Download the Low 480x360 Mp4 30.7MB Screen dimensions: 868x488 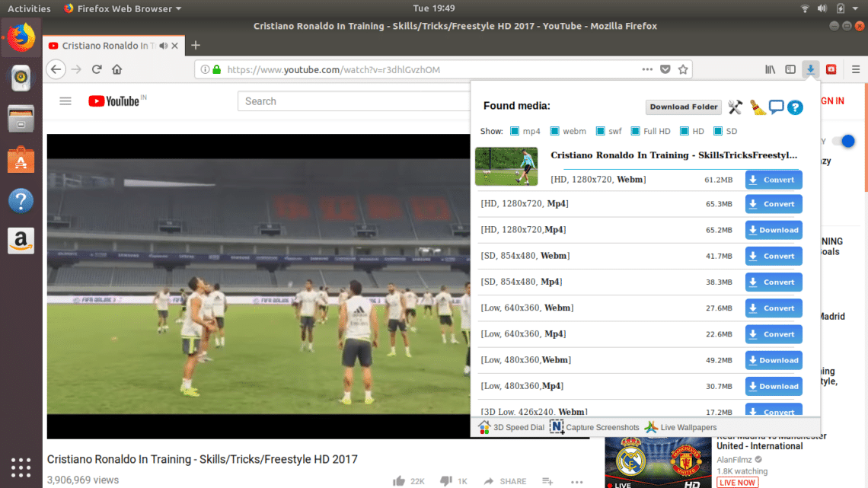[774, 386]
